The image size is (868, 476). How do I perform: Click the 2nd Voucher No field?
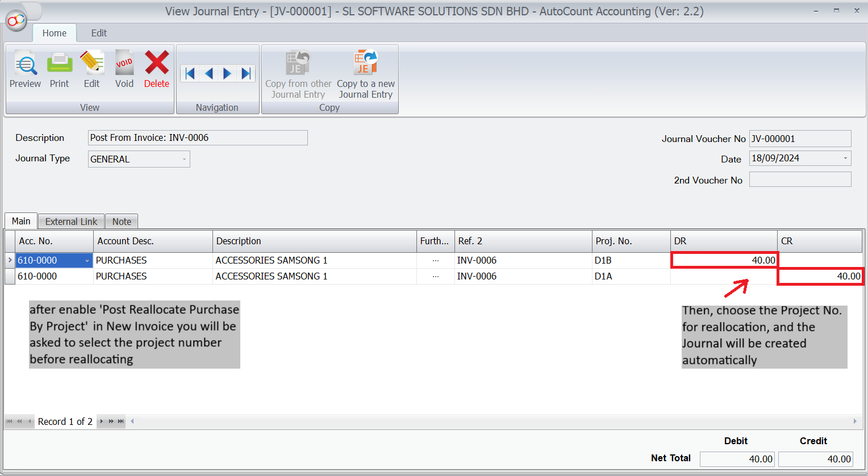coord(800,179)
